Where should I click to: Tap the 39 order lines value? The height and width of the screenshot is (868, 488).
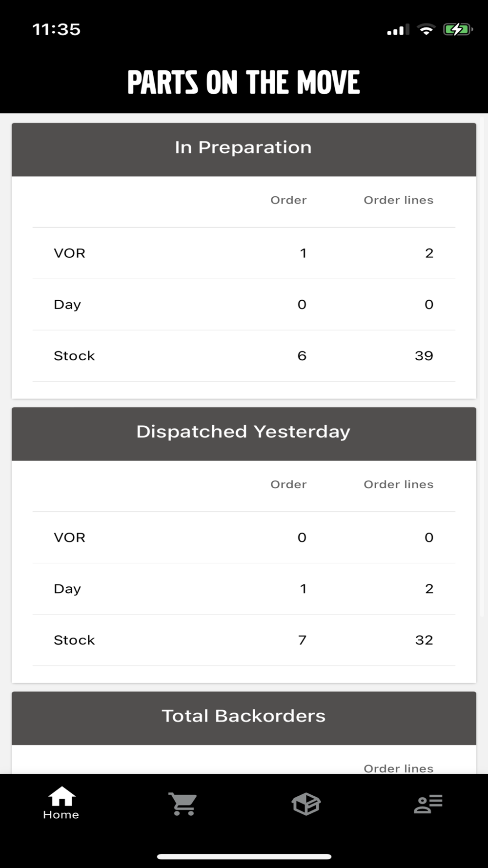tap(424, 356)
